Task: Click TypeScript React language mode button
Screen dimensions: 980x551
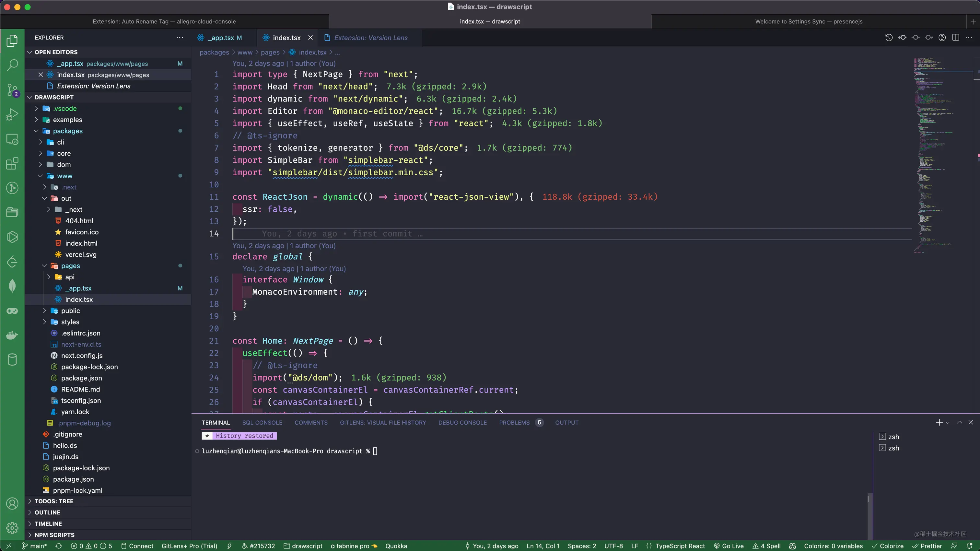Action: tap(680, 546)
